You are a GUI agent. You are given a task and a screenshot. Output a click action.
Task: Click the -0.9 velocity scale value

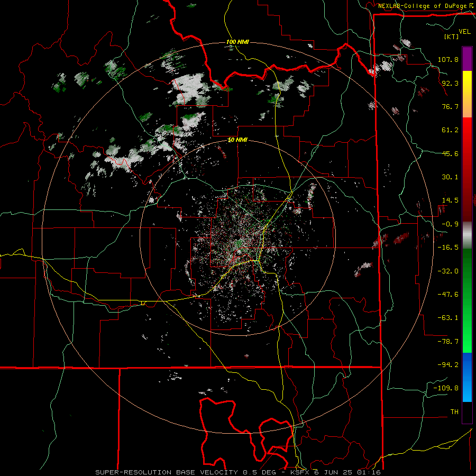coord(450,224)
